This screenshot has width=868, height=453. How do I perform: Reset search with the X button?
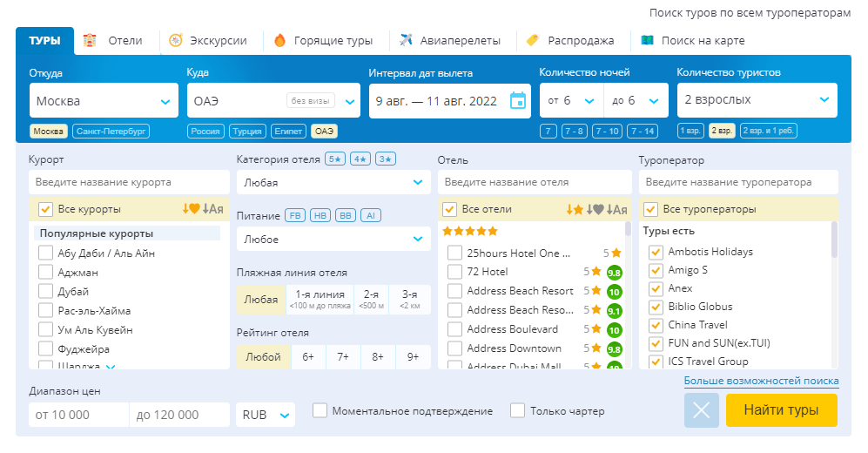[x=702, y=410]
